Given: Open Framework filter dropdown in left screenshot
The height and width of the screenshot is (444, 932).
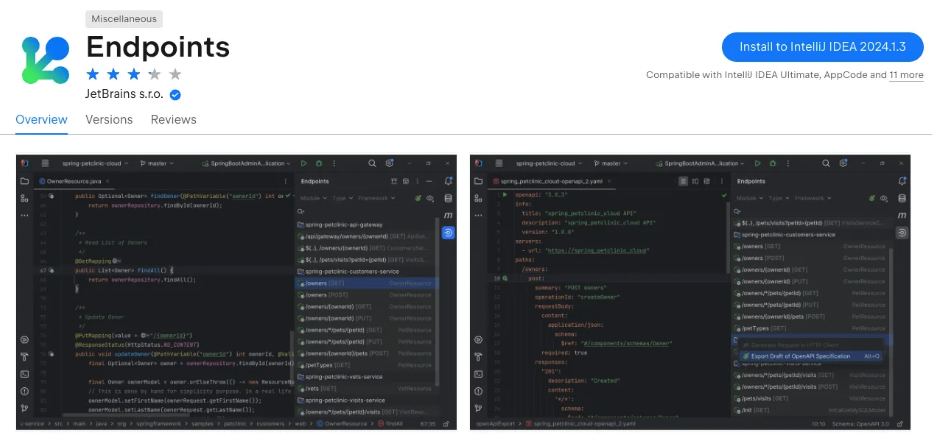Looking at the screenshot, I should click(x=377, y=198).
